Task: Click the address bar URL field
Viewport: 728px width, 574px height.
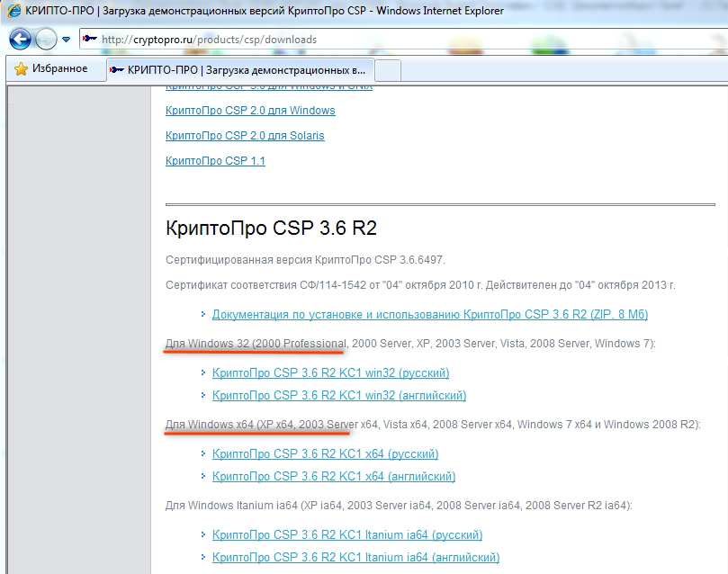Action: pyautogui.click(x=404, y=40)
